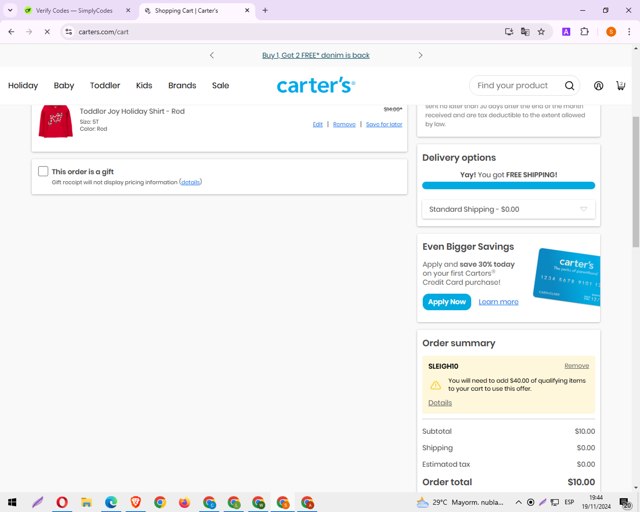Open the install app icon in address bar
Image resolution: width=640 pixels, height=512 pixels.
[509, 32]
